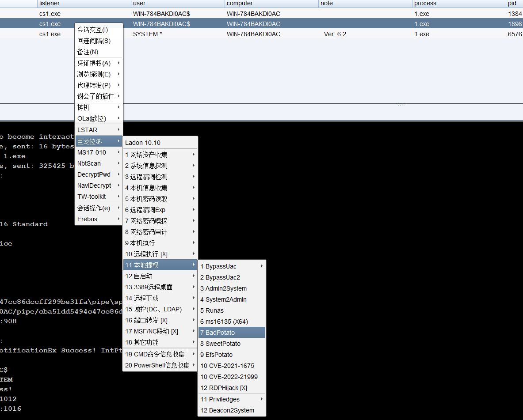Click 备注(N) menu entry

point(99,52)
